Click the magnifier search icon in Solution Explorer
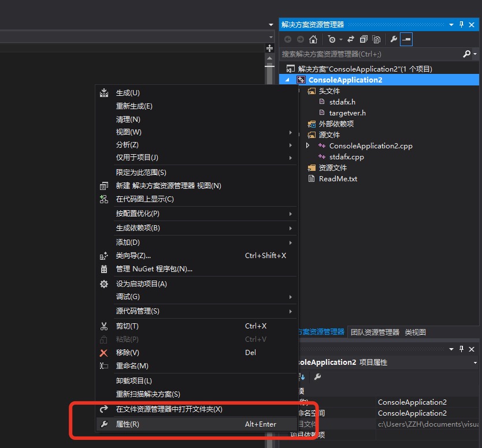This screenshot has height=448, width=482. [x=466, y=54]
